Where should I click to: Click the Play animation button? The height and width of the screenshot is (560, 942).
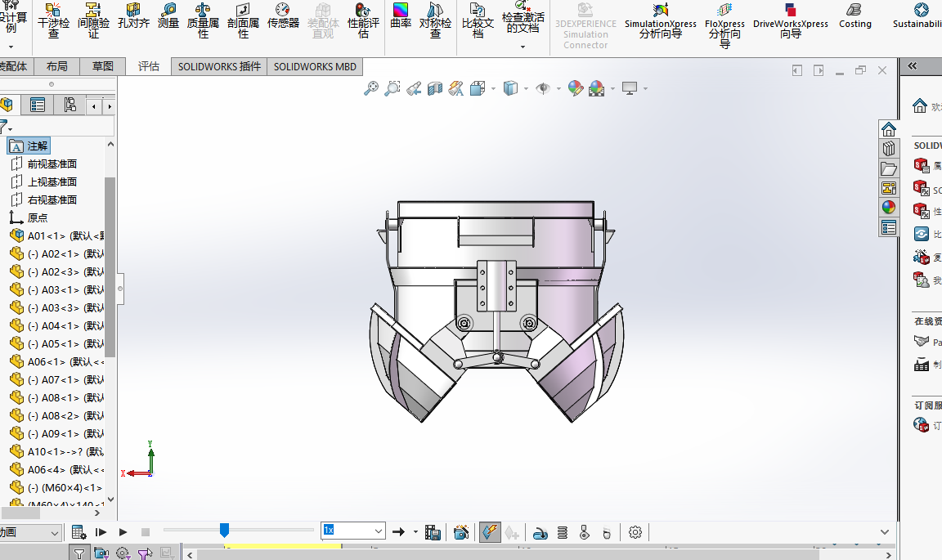click(123, 532)
